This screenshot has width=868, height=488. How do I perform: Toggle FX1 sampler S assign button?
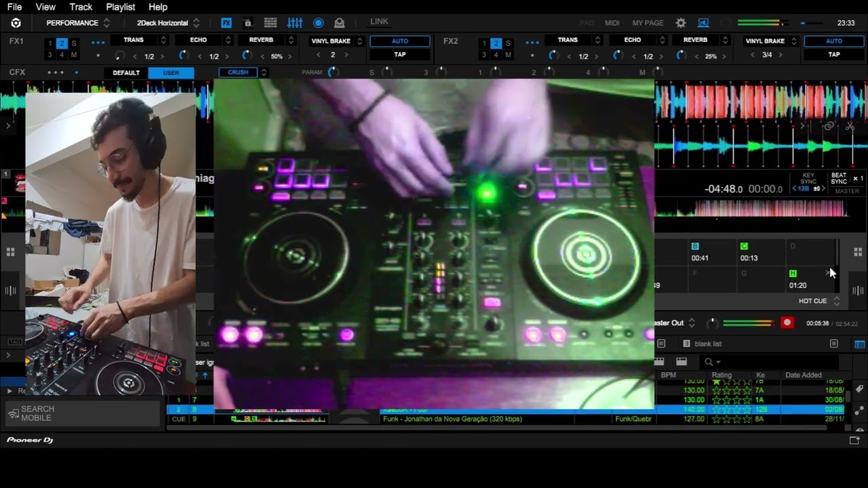tap(74, 43)
